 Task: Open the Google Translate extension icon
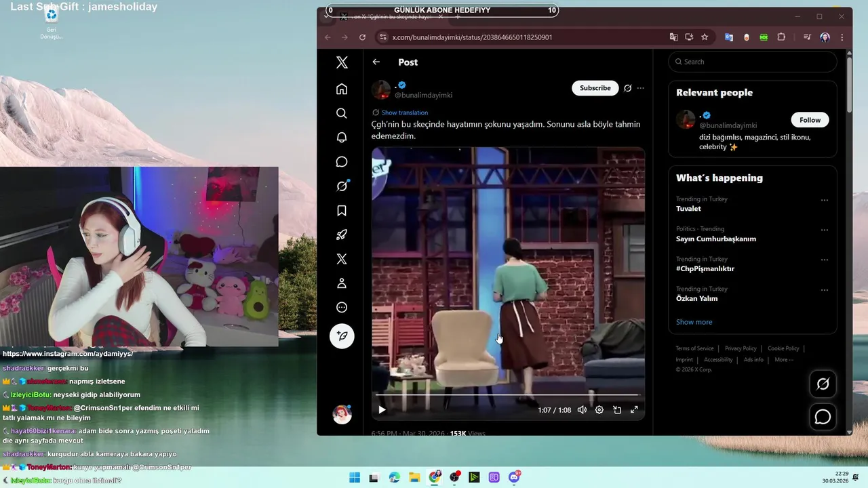tap(729, 37)
